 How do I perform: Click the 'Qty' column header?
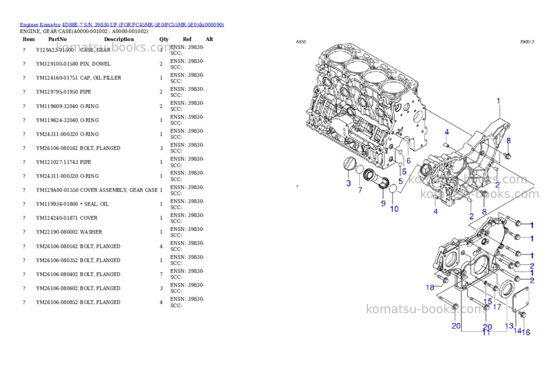(163, 39)
